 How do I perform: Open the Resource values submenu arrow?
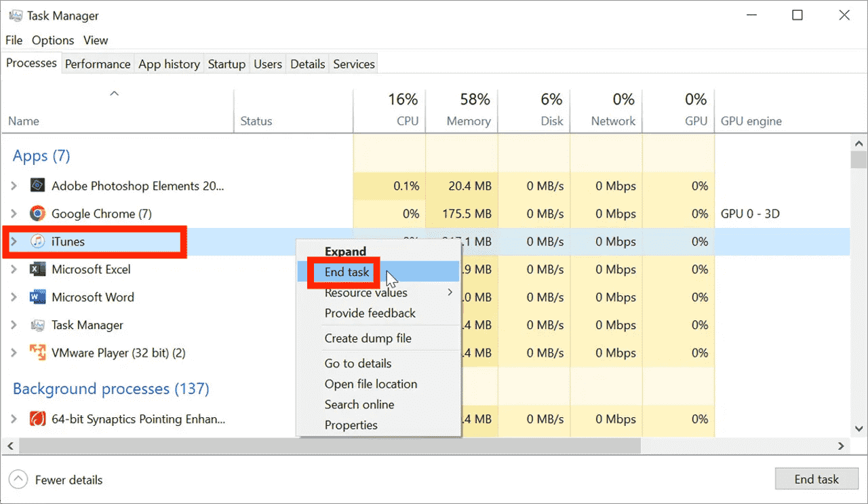[450, 292]
